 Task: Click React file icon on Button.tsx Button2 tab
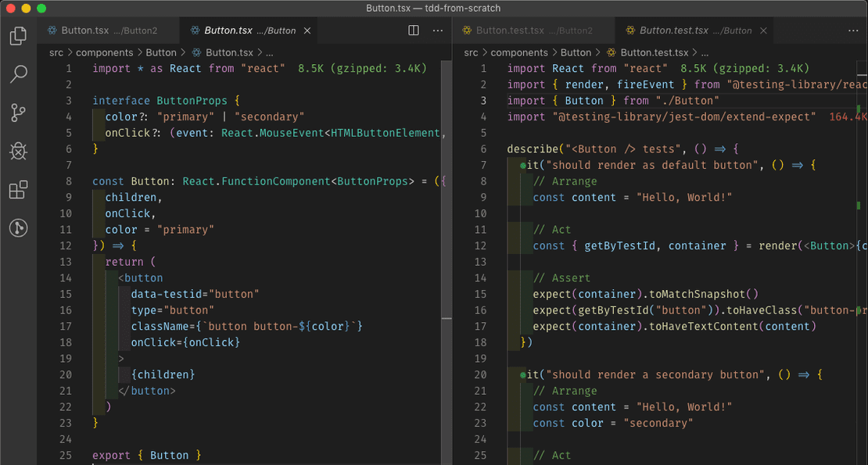52,30
